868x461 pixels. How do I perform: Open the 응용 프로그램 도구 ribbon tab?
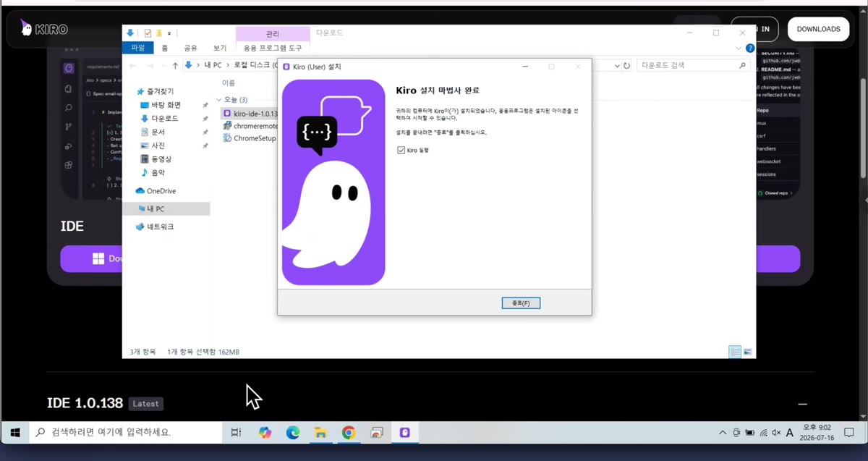(x=273, y=48)
